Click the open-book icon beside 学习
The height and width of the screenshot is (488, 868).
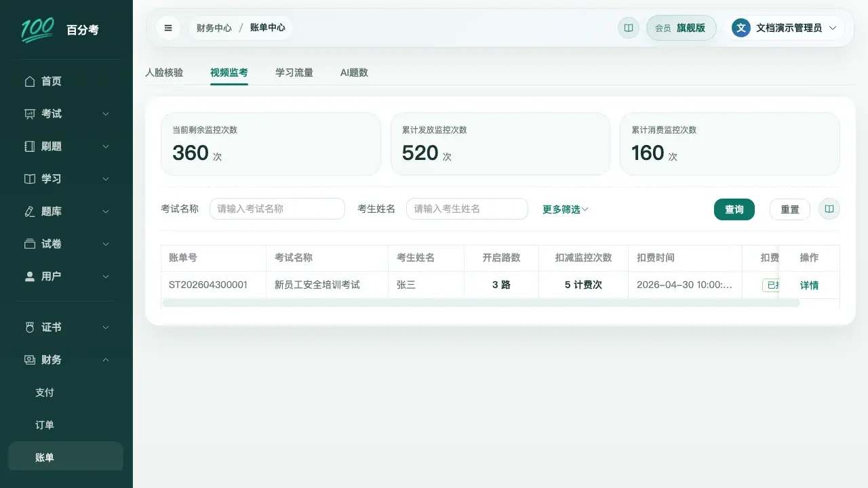(29, 179)
